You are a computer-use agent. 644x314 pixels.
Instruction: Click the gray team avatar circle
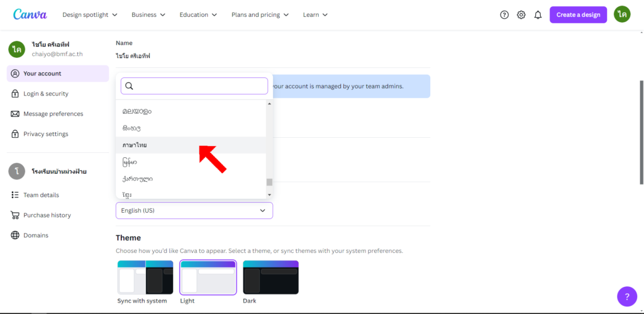(17, 171)
